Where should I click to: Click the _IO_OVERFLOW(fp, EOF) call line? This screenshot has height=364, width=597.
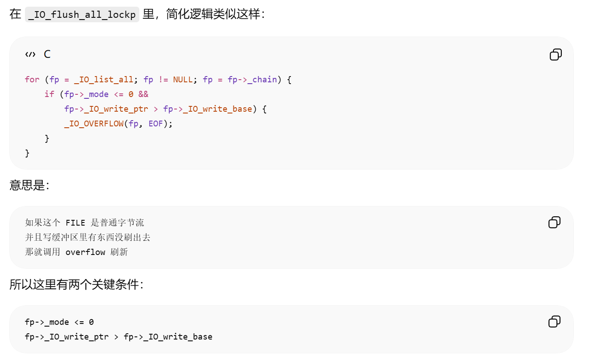pos(118,124)
